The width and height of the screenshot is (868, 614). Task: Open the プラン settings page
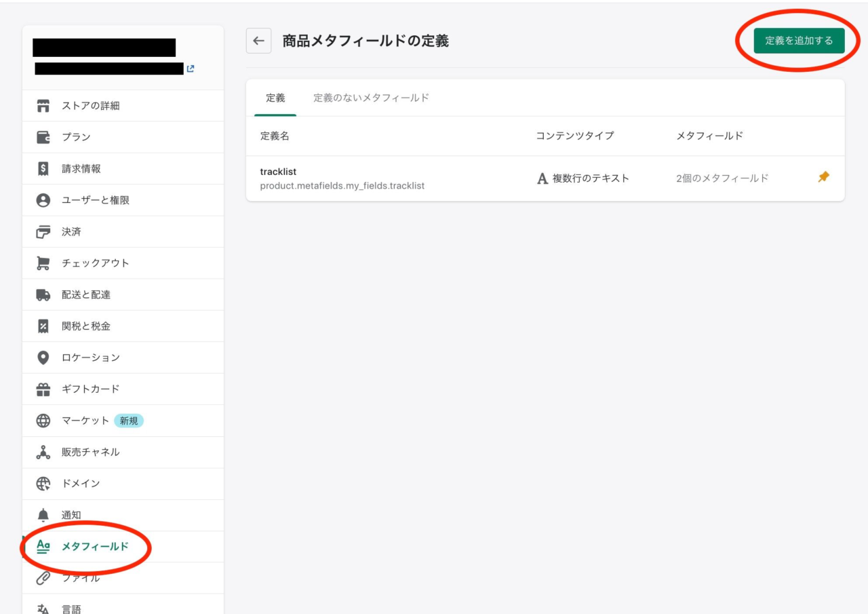(x=123, y=137)
